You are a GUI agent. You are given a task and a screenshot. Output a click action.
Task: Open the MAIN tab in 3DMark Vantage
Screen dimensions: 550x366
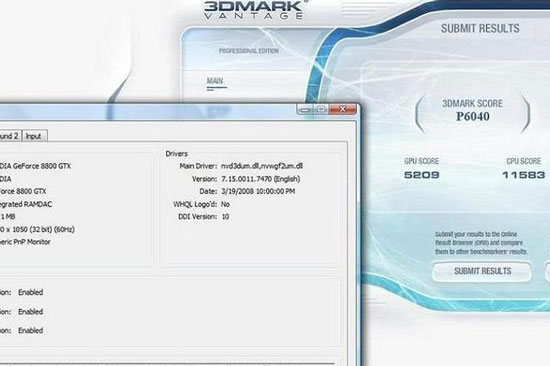point(215,81)
